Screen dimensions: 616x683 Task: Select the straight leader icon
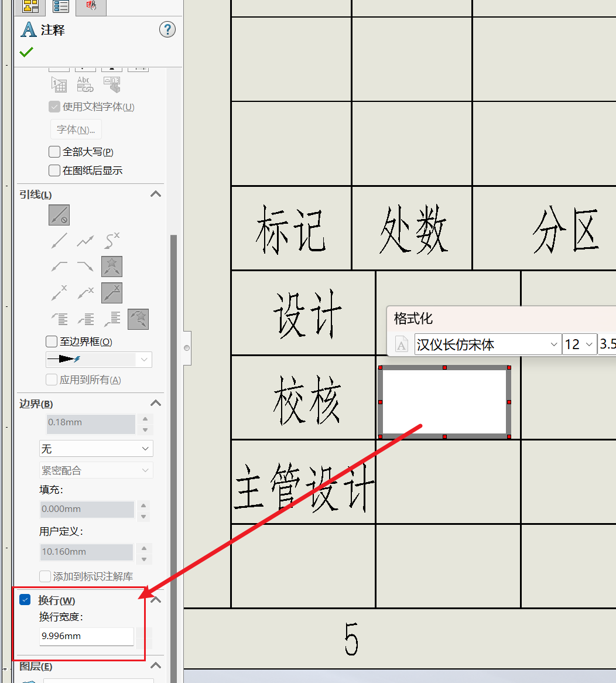pyautogui.click(x=59, y=240)
